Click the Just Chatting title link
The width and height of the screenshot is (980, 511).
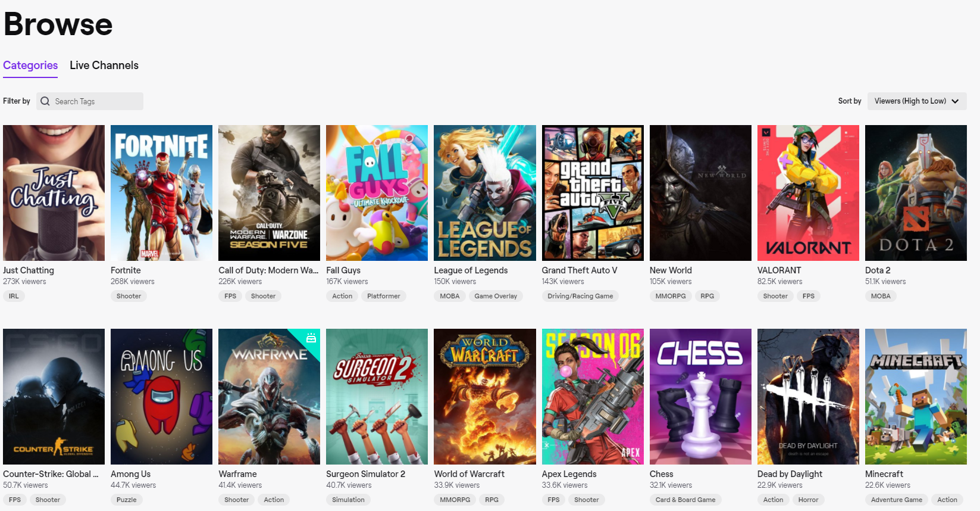point(29,270)
